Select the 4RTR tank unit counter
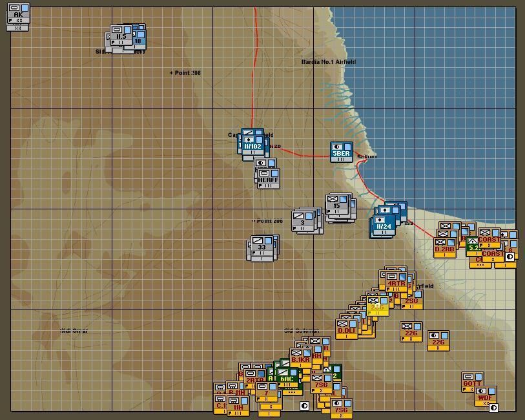The image size is (525, 420). pyautogui.click(x=396, y=282)
